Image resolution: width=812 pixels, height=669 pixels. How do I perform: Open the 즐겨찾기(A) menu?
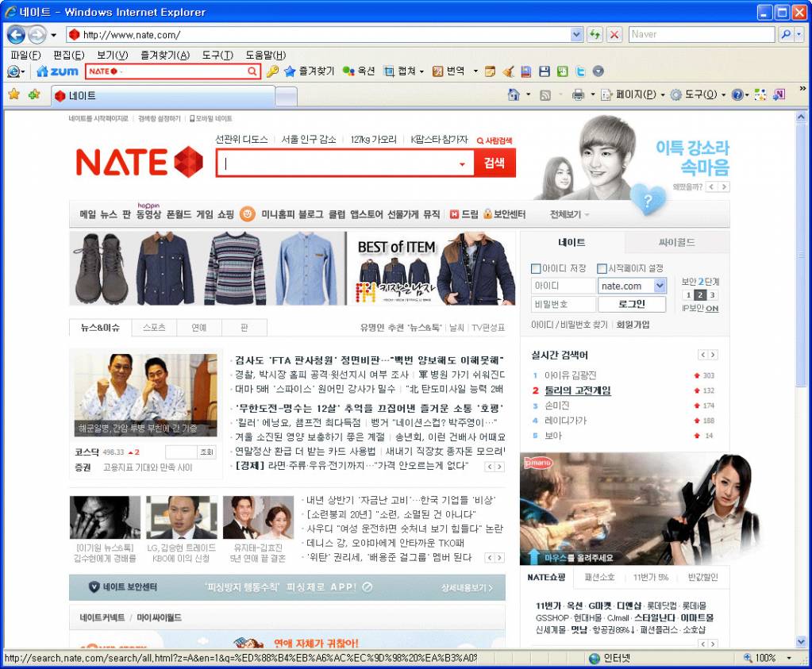(165, 56)
